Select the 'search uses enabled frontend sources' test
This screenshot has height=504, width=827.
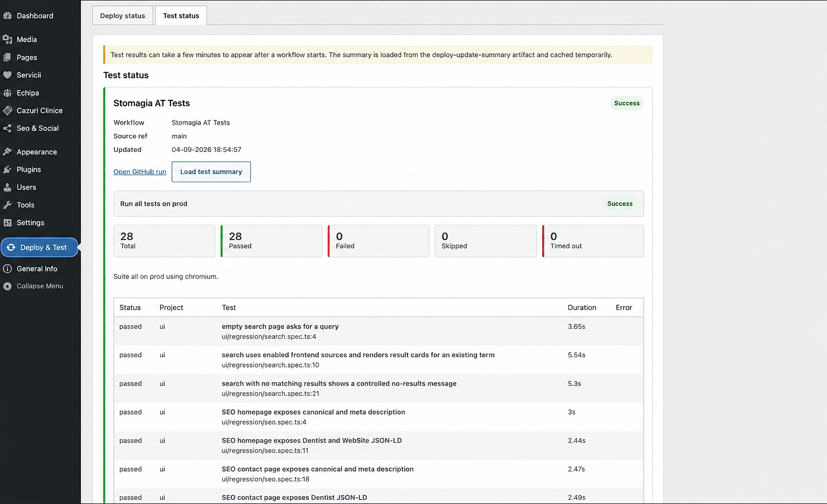pyautogui.click(x=358, y=355)
